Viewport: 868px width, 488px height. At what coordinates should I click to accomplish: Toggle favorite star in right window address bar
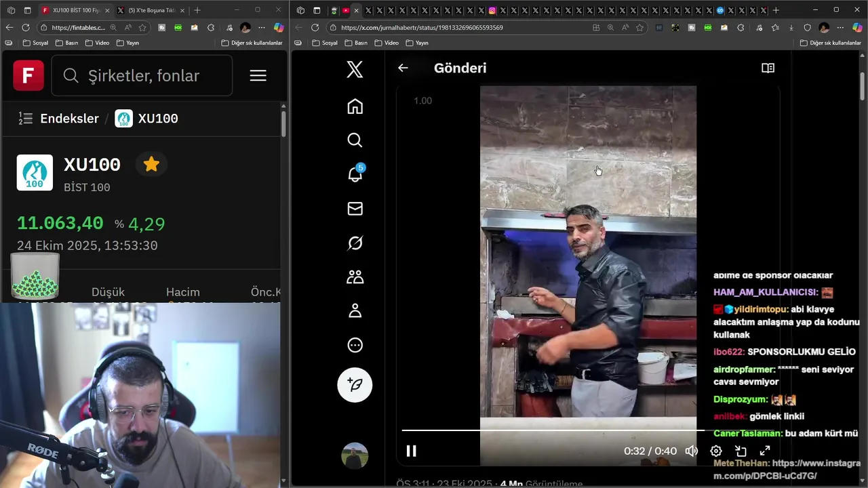point(639,28)
